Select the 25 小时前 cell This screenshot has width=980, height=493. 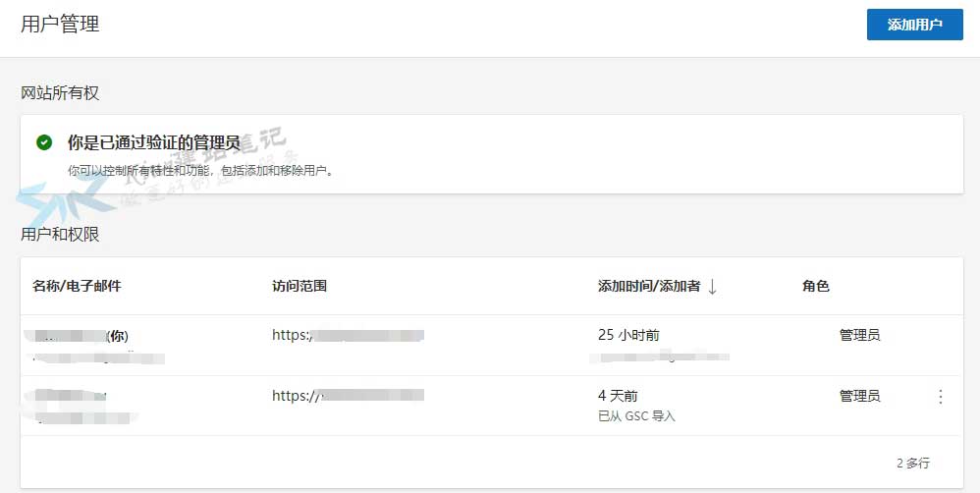(x=628, y=335)
